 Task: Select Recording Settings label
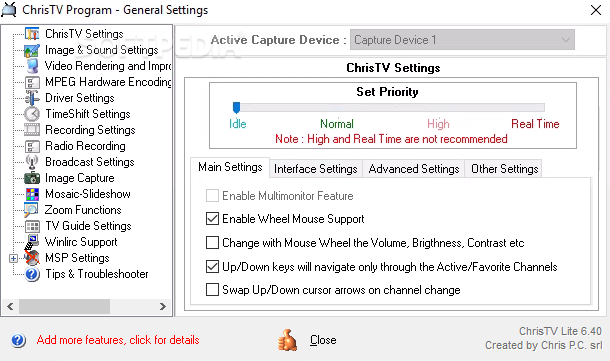[90, 130]
